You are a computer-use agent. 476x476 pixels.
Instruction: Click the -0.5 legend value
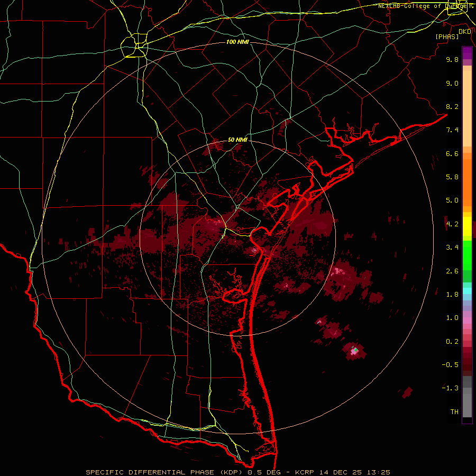[450, 365]
